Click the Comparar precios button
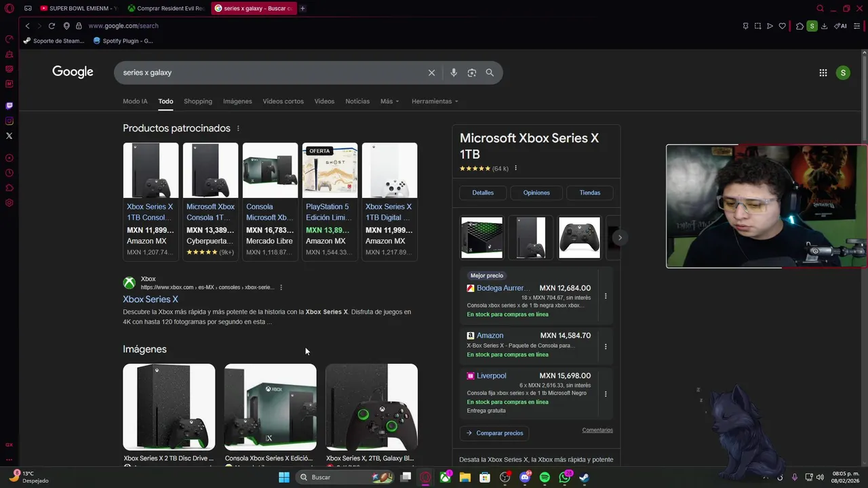 [x=494, y=433]
